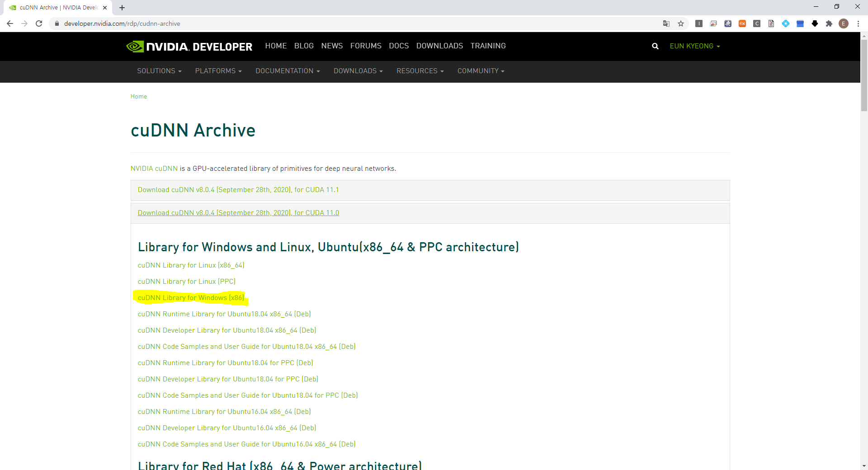Expand the DOWNLOADS dropdown in secondary nav
Image resolution: width=868 pixels, height=470 pixels.
[x=358, y=71]
